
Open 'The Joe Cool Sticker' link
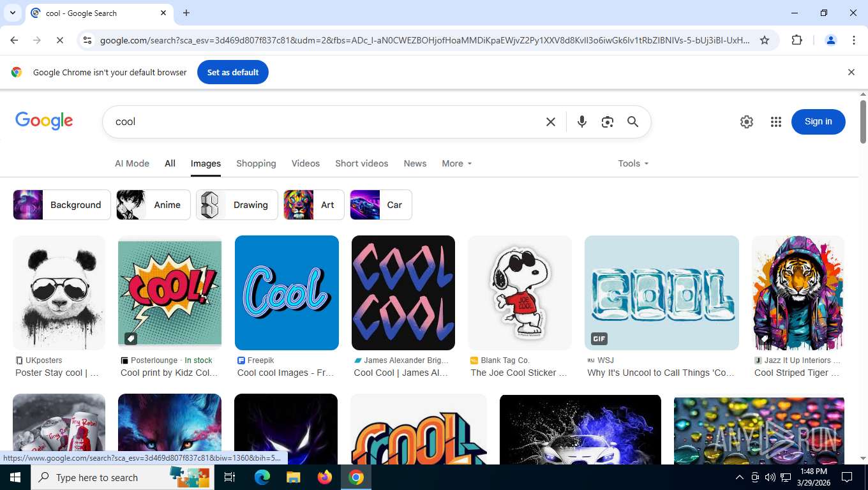519,373
